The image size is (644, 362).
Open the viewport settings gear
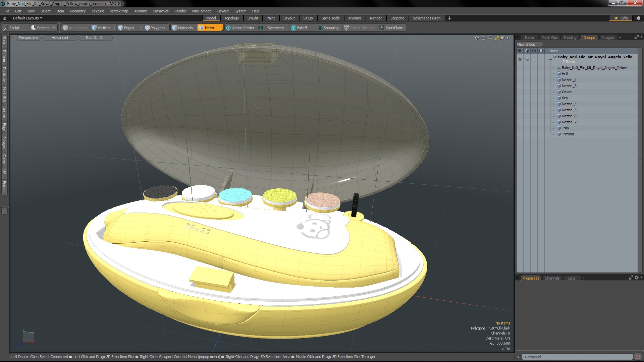(x=502, y=38)
